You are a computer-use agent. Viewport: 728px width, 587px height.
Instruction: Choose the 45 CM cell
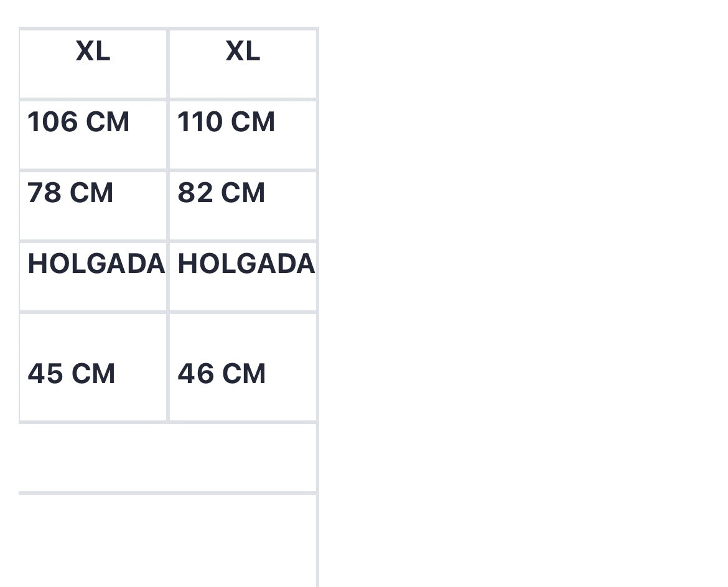click(93, 367)
